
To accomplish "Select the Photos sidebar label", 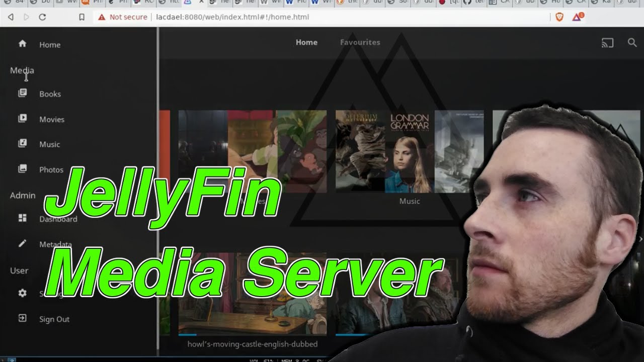I will (x=51, y=169).
